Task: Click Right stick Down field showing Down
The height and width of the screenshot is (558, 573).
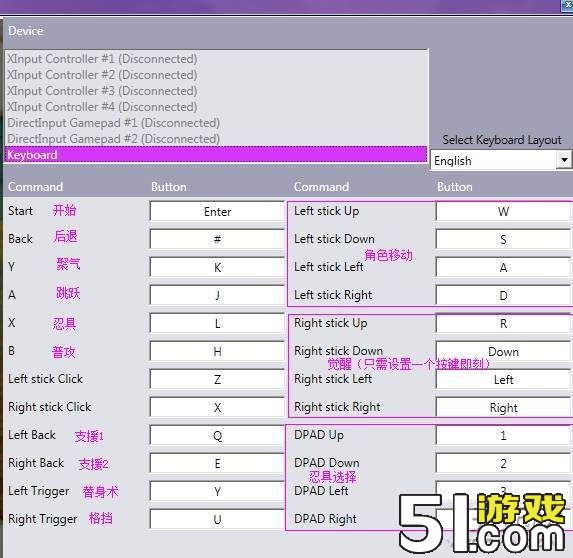Action: pyautogui.click(x=503, y=352)
